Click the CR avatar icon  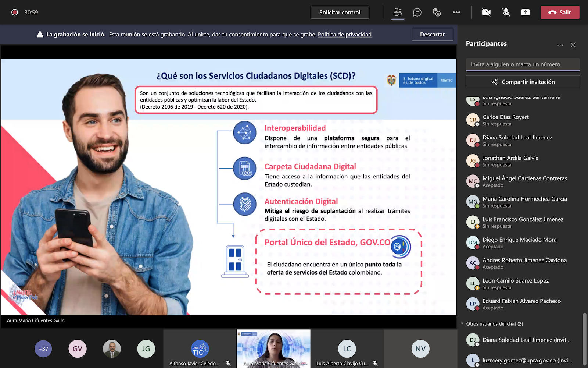[473, 120]
